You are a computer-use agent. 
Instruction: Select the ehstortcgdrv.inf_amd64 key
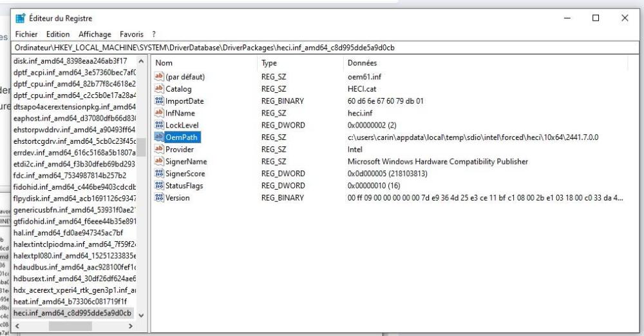click(x=74, y=141)
